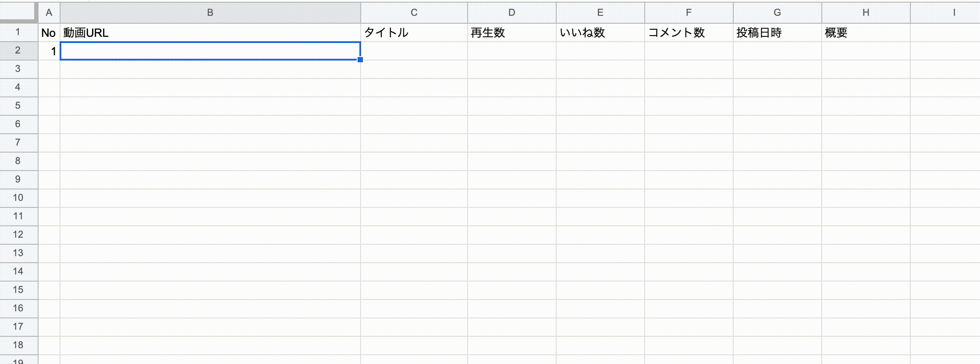Screen dimensions: 980x364
Task: Select row 14 header
Action: (x=19, y=272)
